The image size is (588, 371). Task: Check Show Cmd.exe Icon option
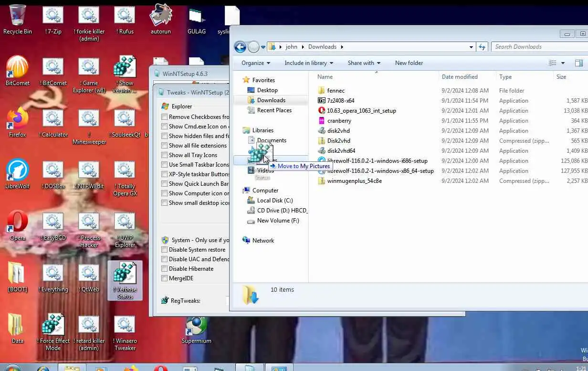tap(165, 127)
